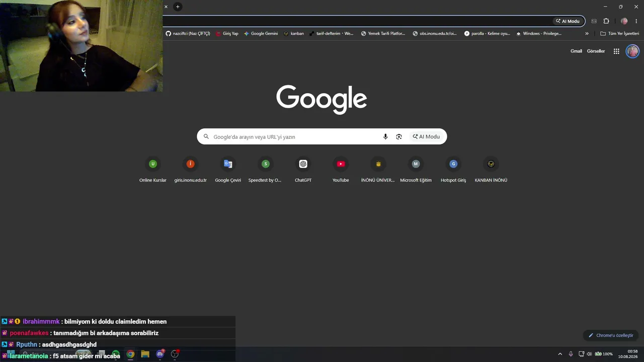The height and width of the screenshot is (362, 644).
Task: Click Chrome'u özelleştir button
Action: 611,335
